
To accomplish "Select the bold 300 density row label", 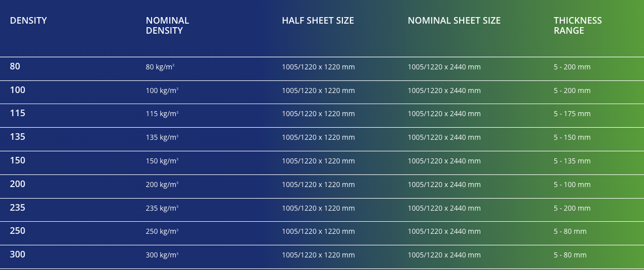I will click(x=18, y=255).
